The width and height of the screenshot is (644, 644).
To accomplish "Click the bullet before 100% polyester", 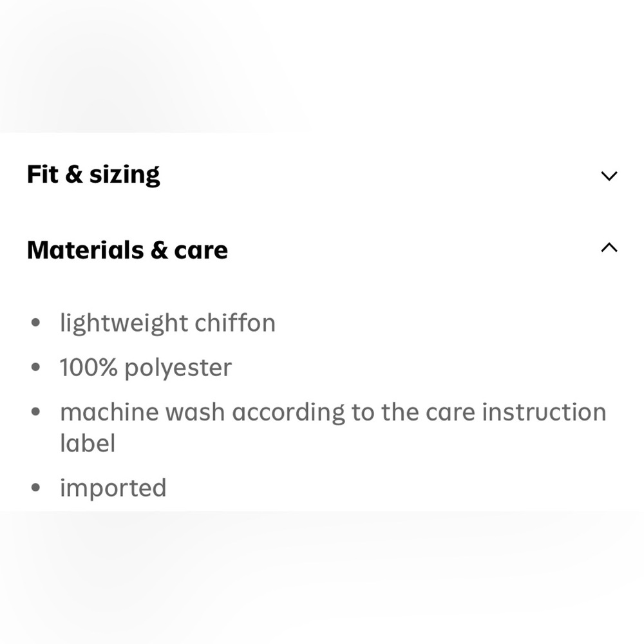I will [36, 368].
